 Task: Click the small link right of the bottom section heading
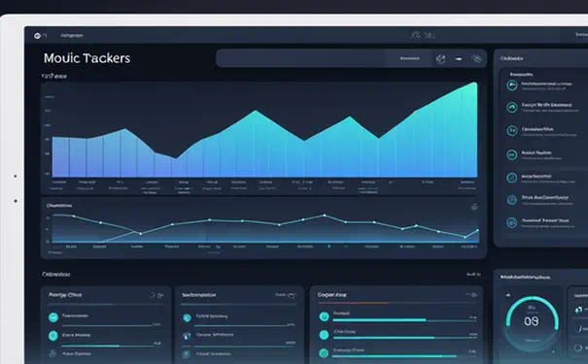473,275
